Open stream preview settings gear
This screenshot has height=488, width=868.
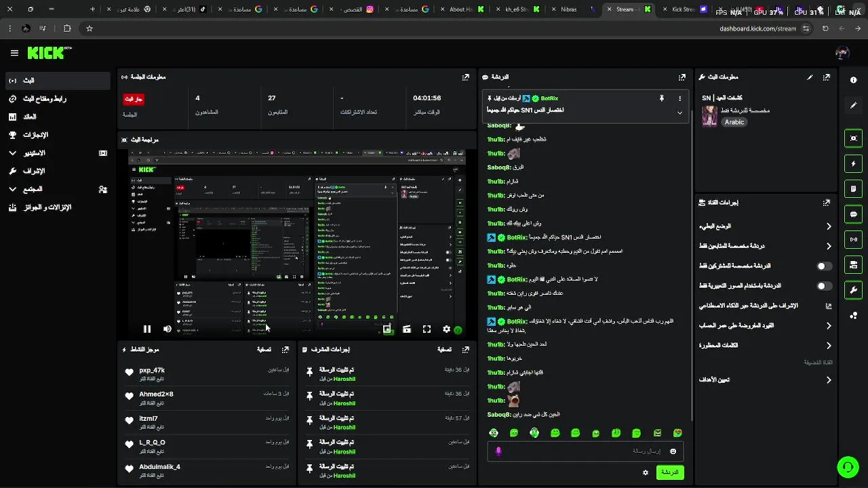(x=446, y=329)
